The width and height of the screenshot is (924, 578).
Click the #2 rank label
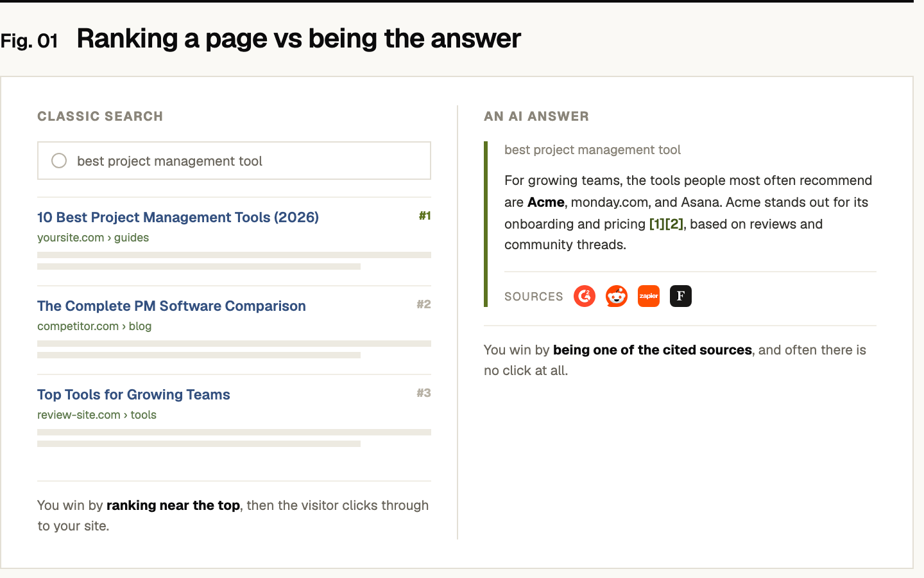tap(424, 304)
